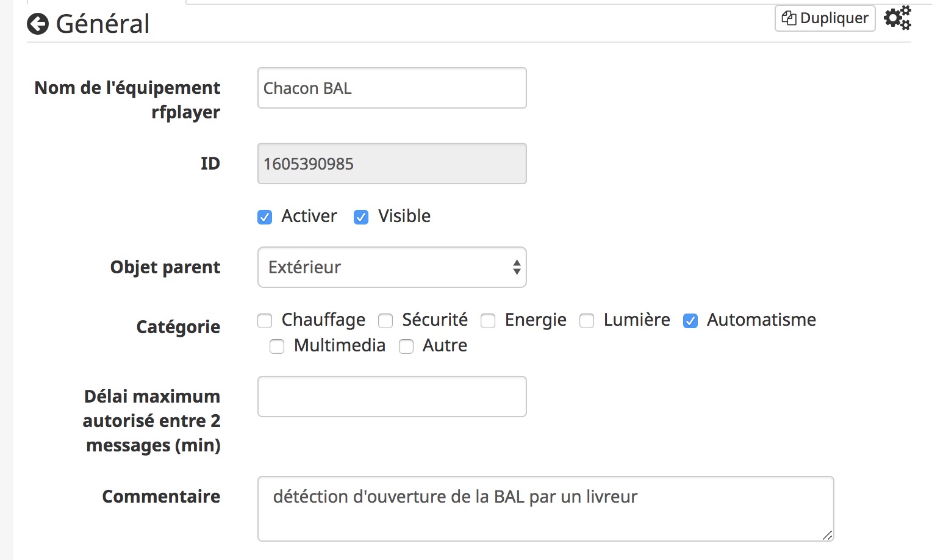Check the Sécurité category
Image resolution: width=932 pixels, height=560 pixels.
(385, 321)
